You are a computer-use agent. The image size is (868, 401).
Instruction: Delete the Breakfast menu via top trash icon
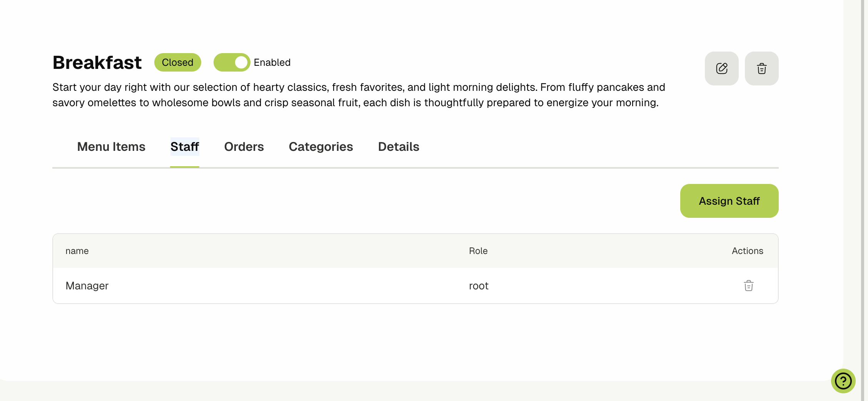761,69
